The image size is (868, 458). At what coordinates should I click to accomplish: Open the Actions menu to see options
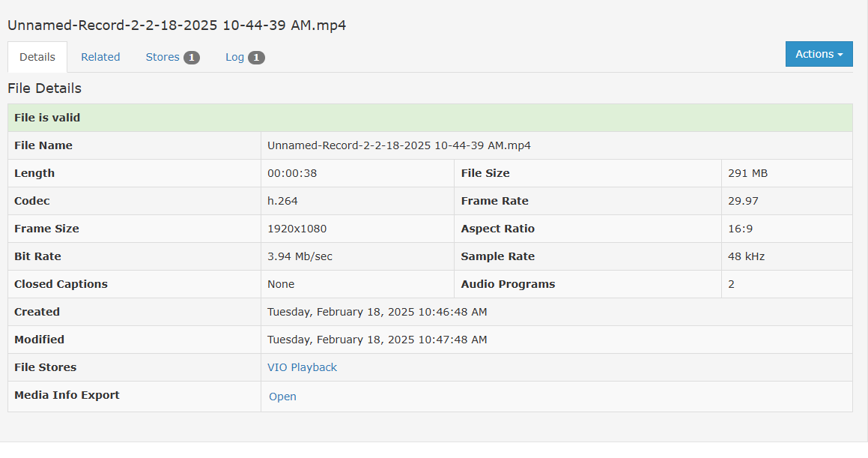point(819,54)
